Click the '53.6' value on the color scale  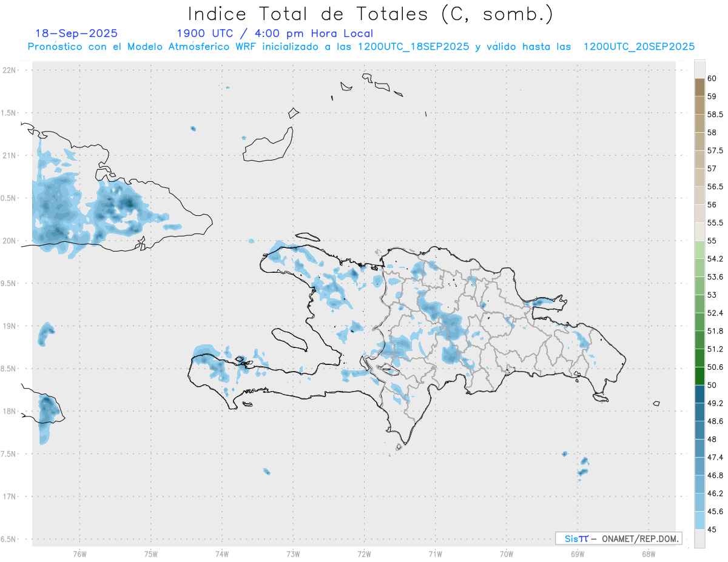715,277
